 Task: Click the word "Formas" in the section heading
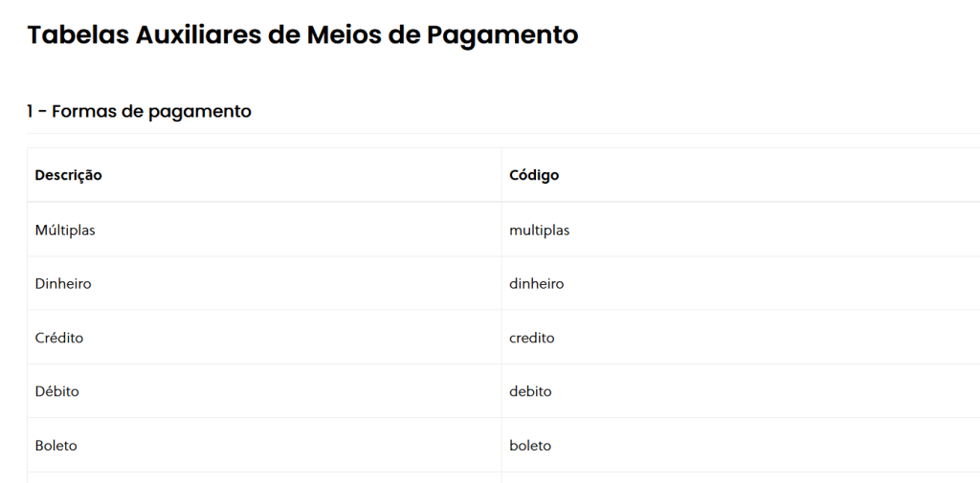84,112
